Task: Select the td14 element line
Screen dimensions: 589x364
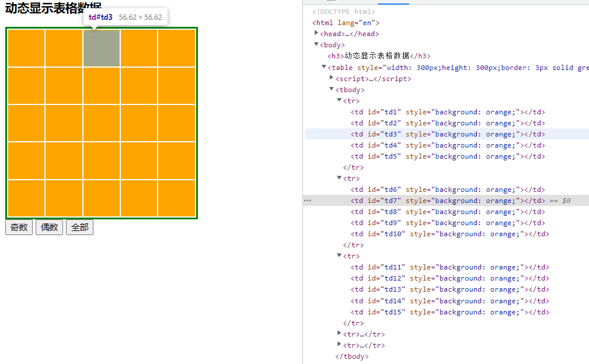Action: pos(450,301)
